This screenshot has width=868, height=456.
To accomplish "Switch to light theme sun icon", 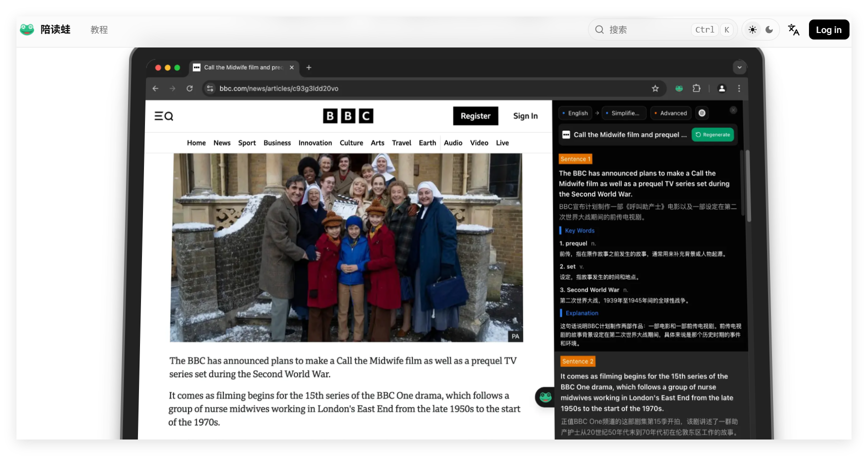I will 752,29.
